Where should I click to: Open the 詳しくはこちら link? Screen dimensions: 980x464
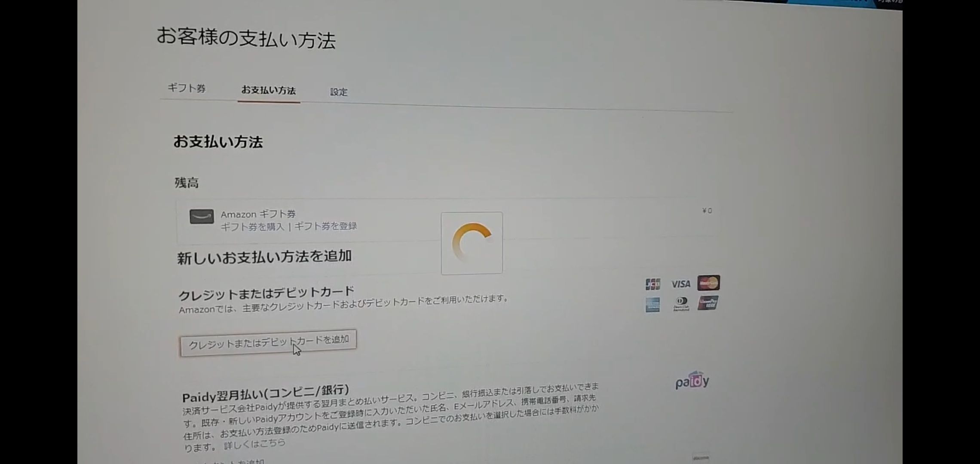(254, 444)
